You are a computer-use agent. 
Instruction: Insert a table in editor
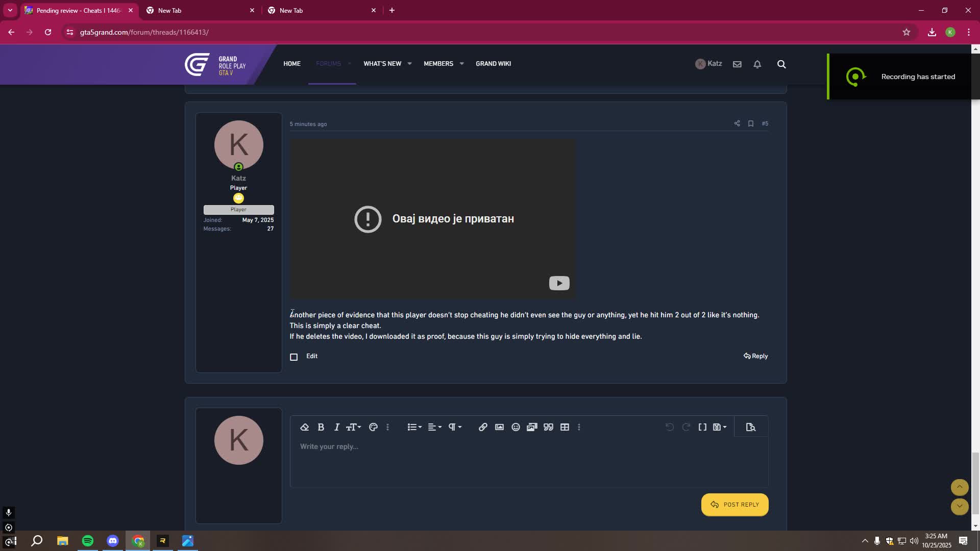coord(565,428)
